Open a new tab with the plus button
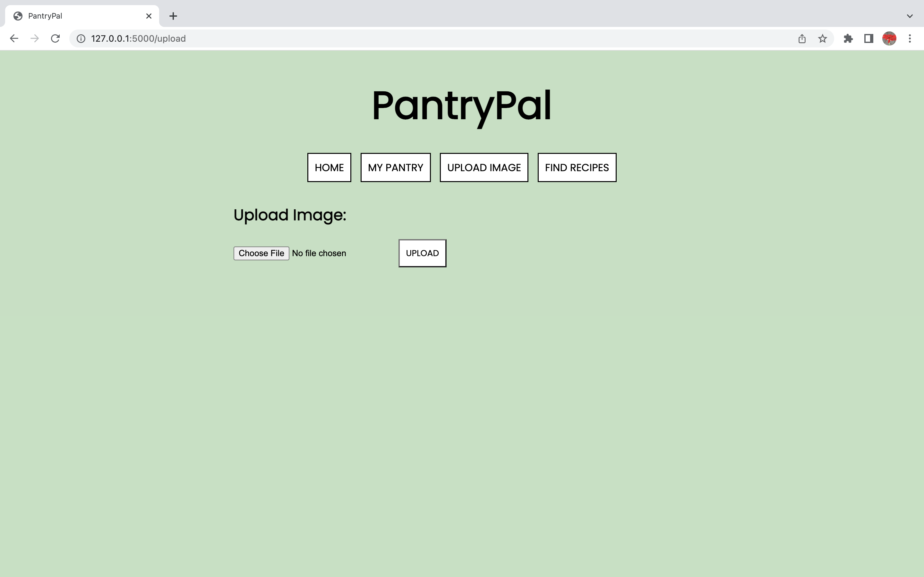 click(173, 16)
